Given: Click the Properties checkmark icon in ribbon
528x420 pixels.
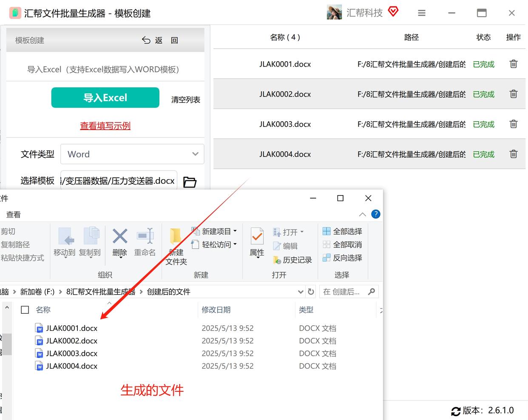Looking at the screenshot, I should [257, 236].
